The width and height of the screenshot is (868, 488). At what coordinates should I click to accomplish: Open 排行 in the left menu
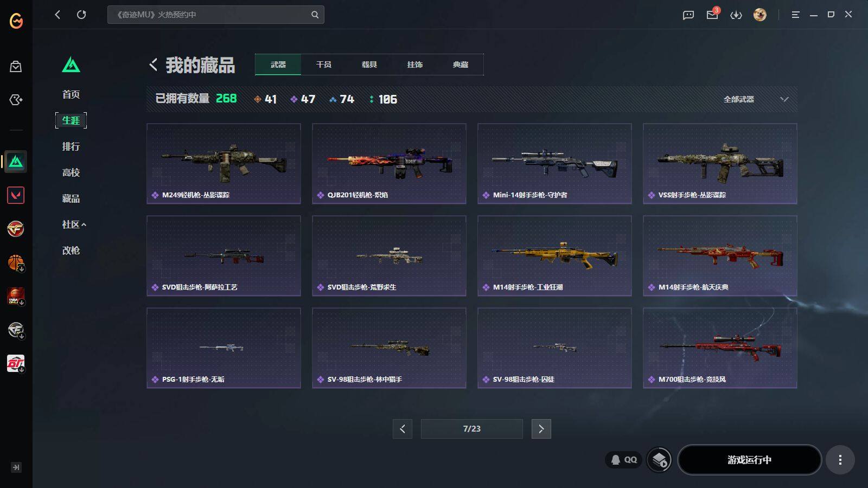[71, 146]
